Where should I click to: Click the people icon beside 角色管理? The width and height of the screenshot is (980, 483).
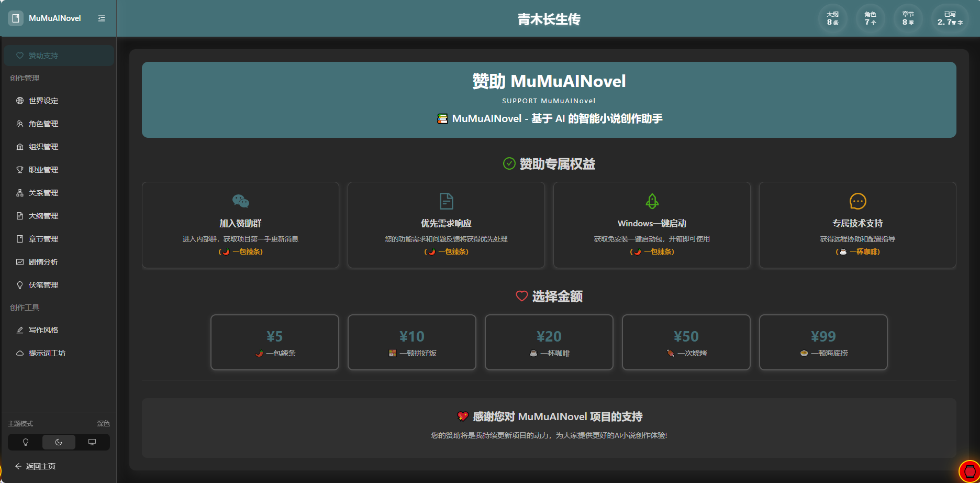pyautogui.click(x=20, y=124)
